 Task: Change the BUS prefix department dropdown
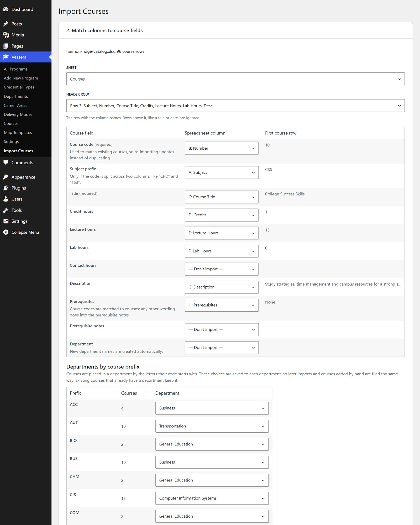tap(212, 462)
